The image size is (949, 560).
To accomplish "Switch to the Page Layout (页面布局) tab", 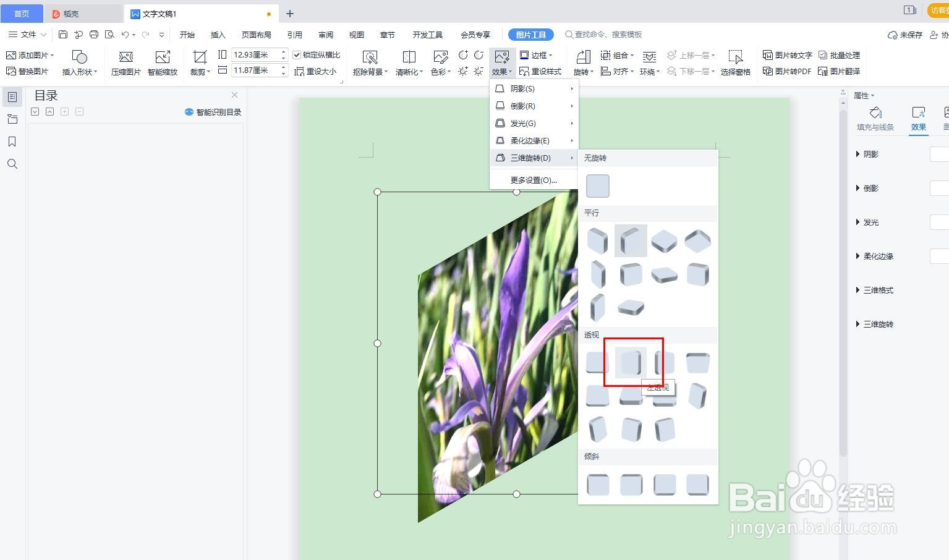I will [x=257, y=35].
